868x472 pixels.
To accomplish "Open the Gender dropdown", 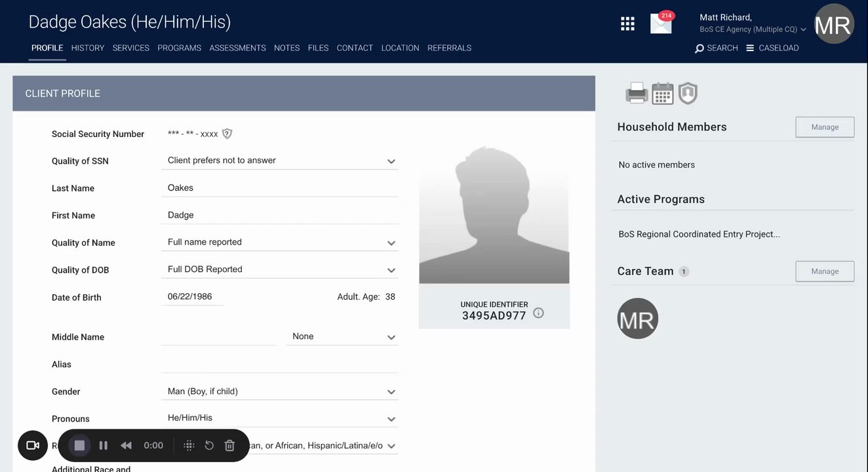I will coord(280,391).
